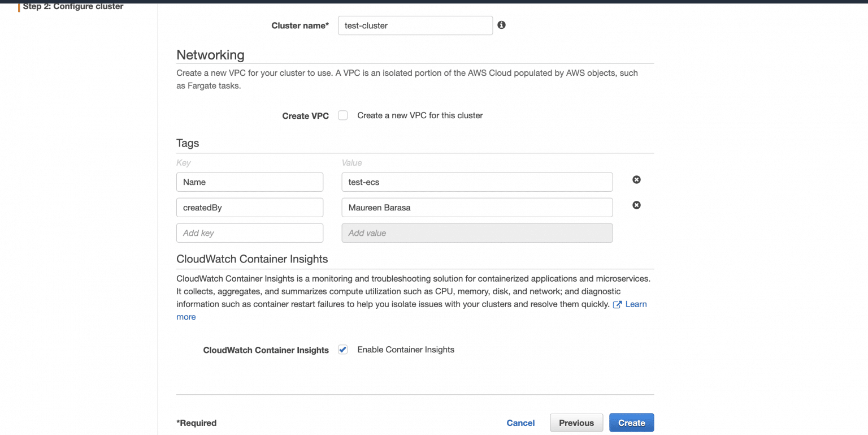The width and height of the screenshot is (868, 435).
Task: Select the test-ecs value field
Action: (x=477, y=182)
